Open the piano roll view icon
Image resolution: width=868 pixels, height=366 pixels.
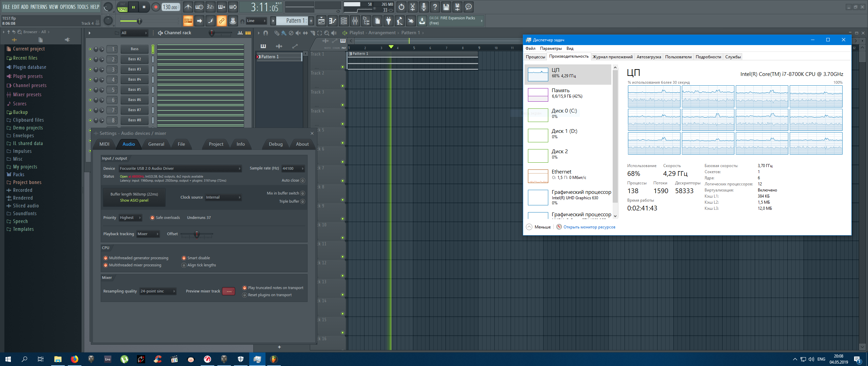[x=333, y=21]
